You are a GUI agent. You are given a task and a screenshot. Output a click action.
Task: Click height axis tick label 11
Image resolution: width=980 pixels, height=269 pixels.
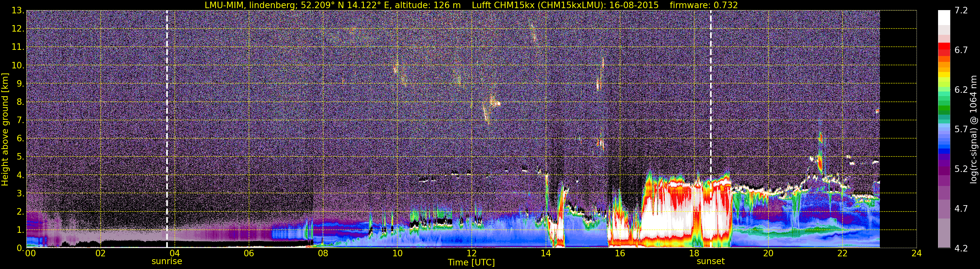[18, 47]
